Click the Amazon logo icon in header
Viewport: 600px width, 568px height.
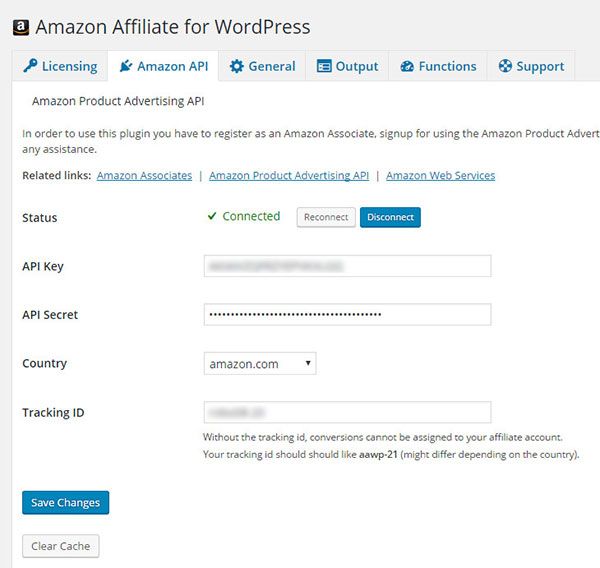[x=20, y=27]
